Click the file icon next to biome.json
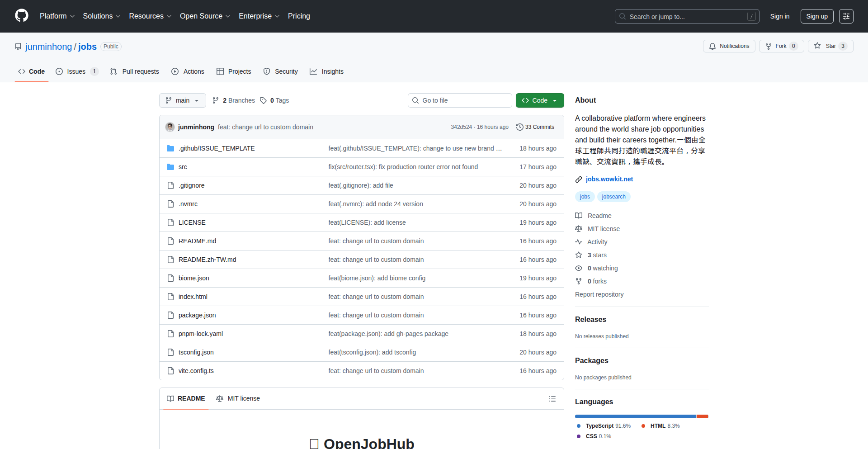This screenshot has width=868, height=449. coord(170,278)
